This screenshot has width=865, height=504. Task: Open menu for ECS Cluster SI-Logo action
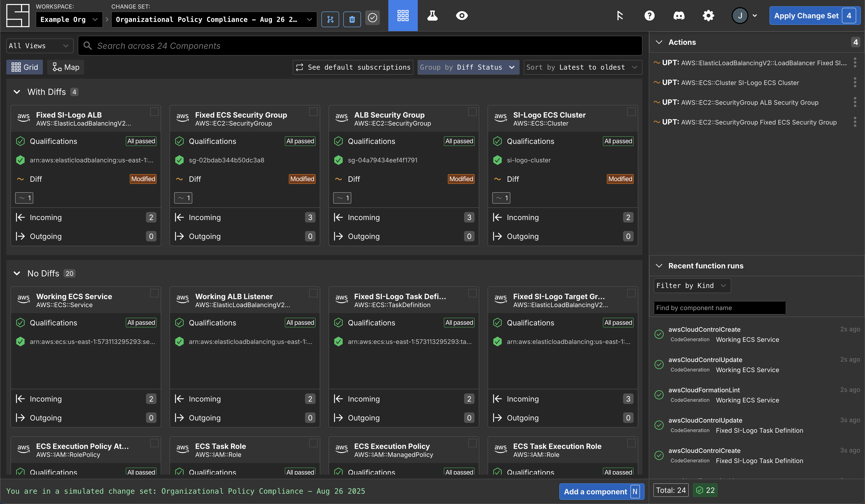pyautogui.click(x=855, y=82)
